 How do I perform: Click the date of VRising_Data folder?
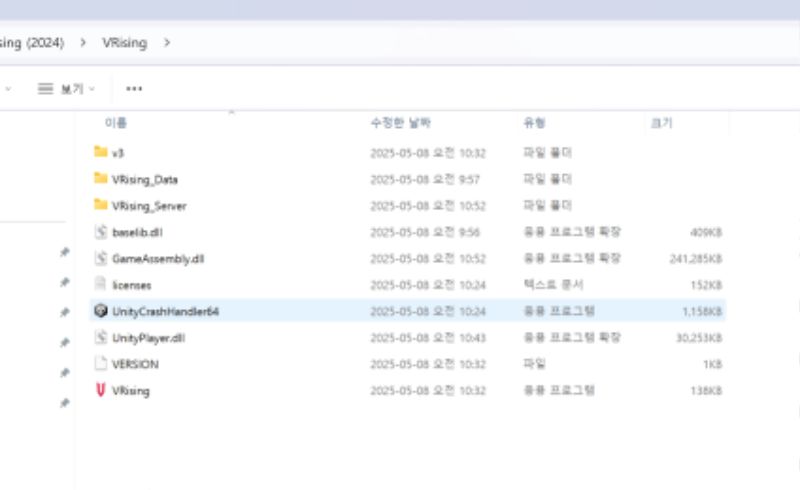(425, 179)
